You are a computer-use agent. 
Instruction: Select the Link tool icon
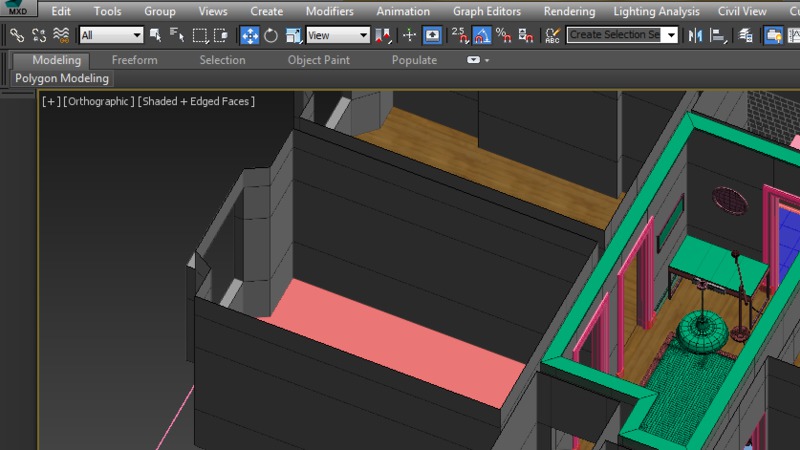click(16, 35)
